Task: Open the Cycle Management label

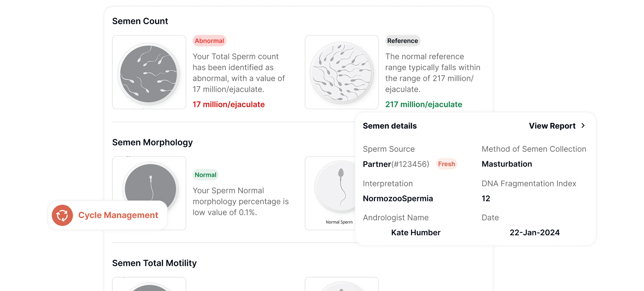Action: coord(118,215)
